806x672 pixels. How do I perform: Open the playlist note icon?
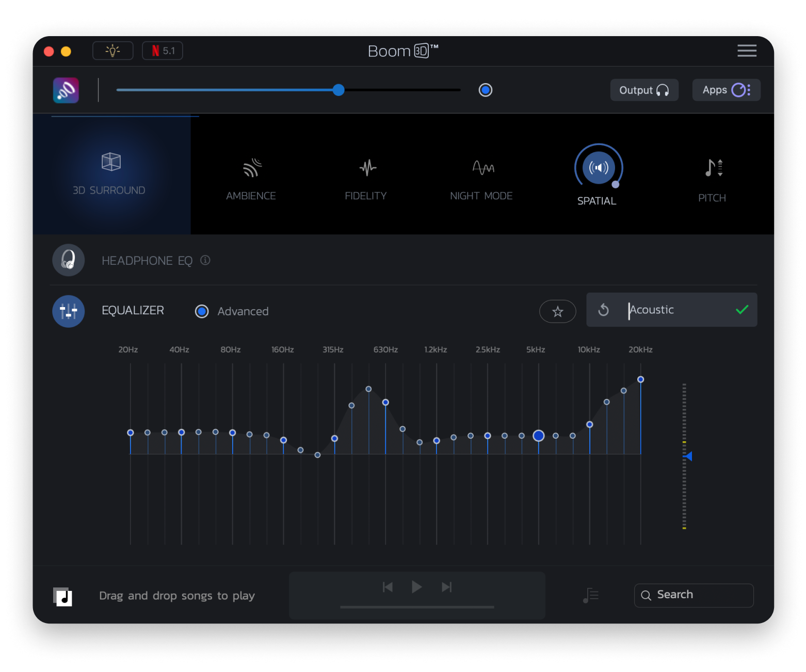pyautogui.click(x=590, y=596)
